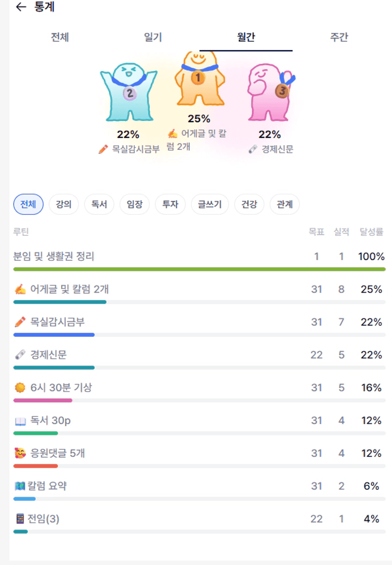Click the silver medal second-place character
Viewport: 392px width, 565px height.
(x=128, y=92)
